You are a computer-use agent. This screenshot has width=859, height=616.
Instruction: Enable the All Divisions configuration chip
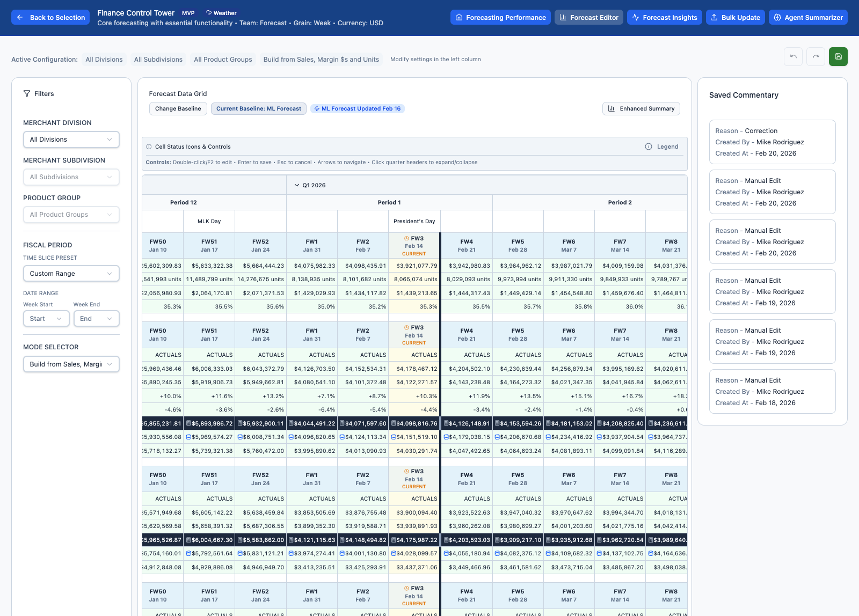104,59
